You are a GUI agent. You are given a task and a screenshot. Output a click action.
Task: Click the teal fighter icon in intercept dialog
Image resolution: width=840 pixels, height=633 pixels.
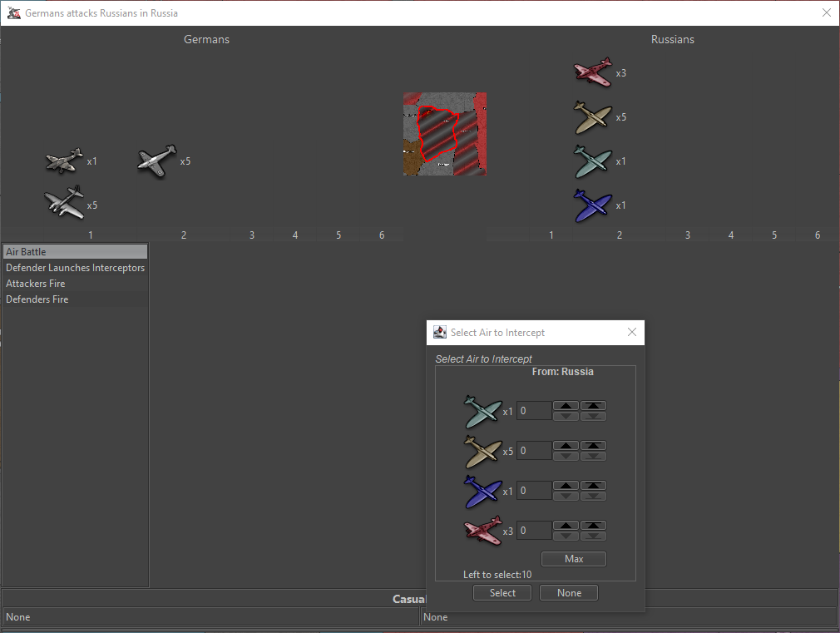tap(483, 411)
